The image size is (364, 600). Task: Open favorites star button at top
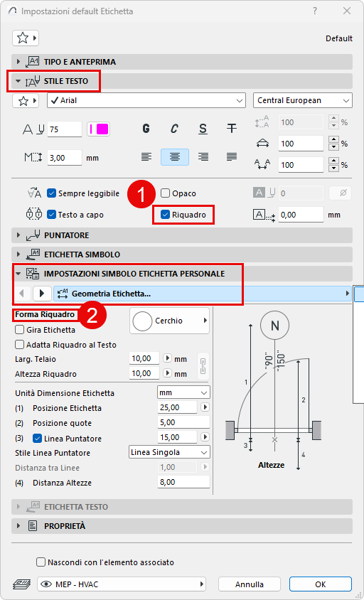(26, 38)
